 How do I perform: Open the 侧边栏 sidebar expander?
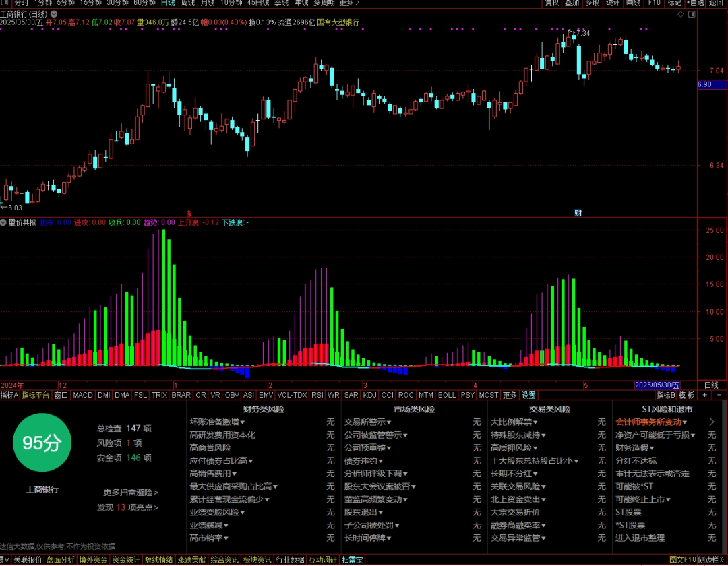[x=711, y=560]
